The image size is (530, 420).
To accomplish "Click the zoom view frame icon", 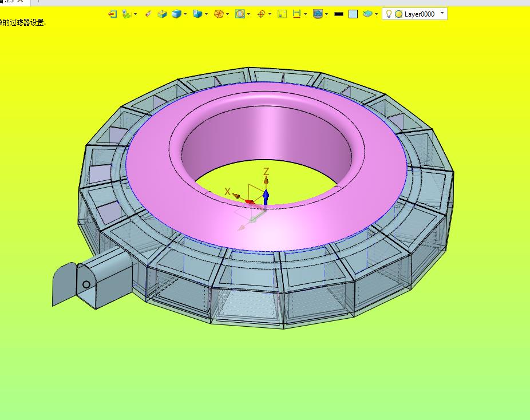I will coord(240,14).
